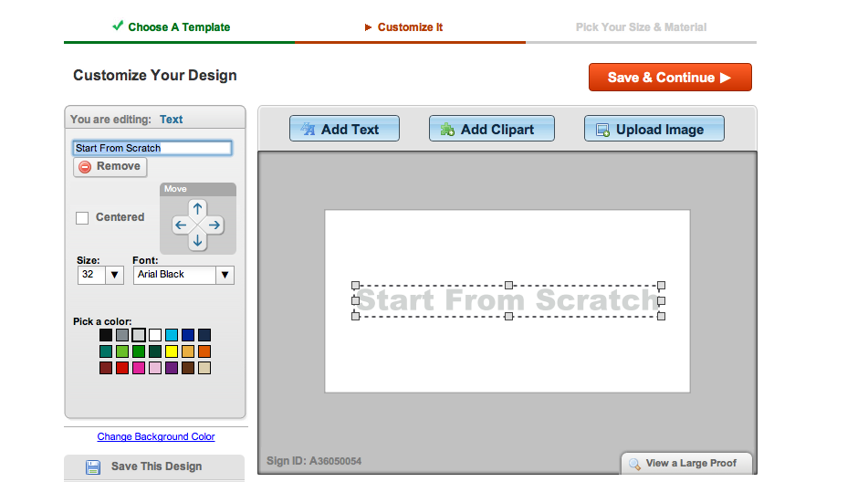
Task: Pick the yellow color swatch
Action: point(171,351)
